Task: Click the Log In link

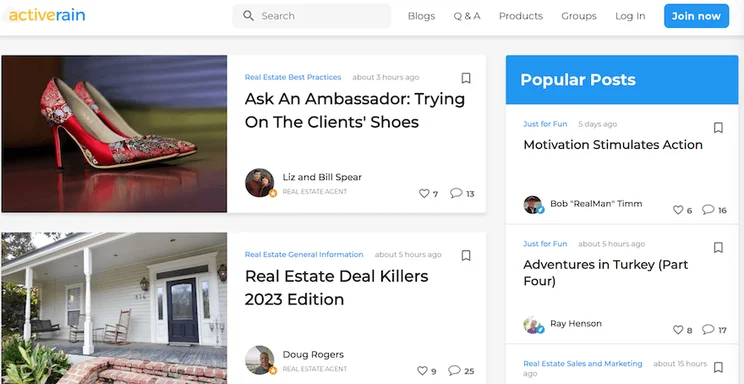Action: click(x=630, y=16)
